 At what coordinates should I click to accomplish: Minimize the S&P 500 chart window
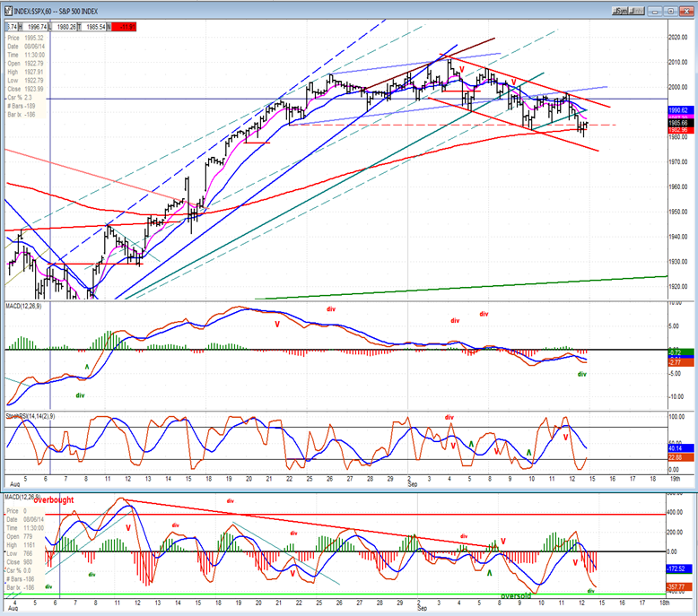[655, 12]
